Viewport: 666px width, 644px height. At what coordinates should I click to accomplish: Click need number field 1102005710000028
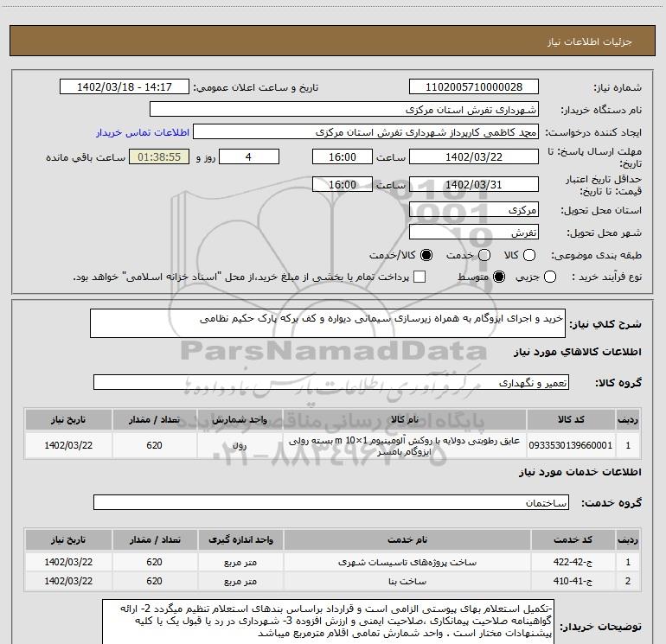(474, 86)
